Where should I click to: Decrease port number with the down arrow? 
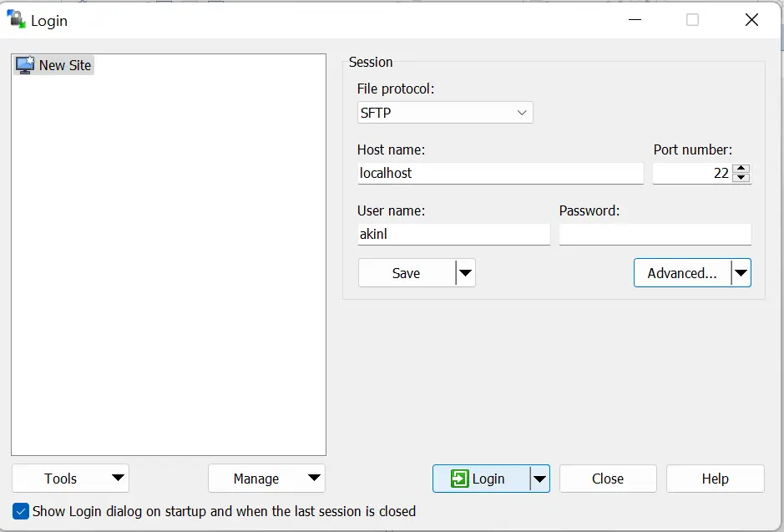coord(741,178)
